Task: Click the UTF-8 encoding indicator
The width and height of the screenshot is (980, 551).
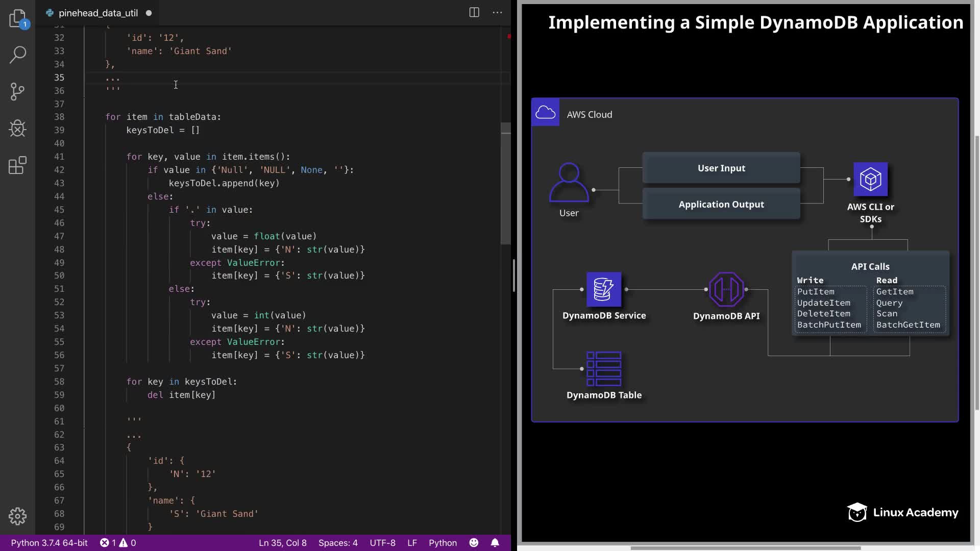Action: point(382,543)
